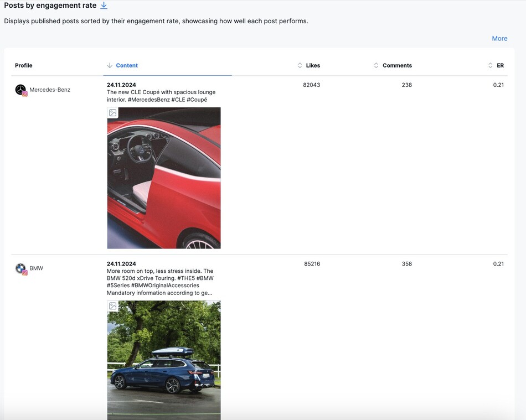Image resolution: width=526 pixels, height=420 pixels.
Task: Select the BMW profile name
Action: [x=36, y=268]
